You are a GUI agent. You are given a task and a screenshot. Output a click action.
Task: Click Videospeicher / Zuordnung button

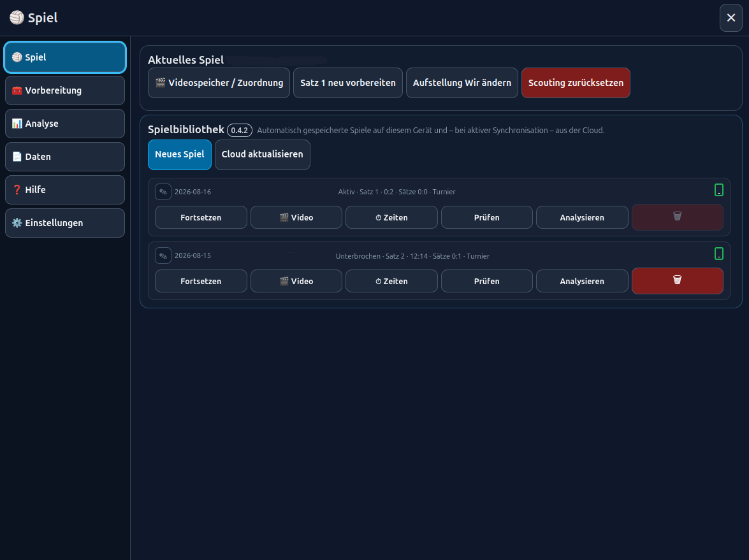tap(219, 83)
